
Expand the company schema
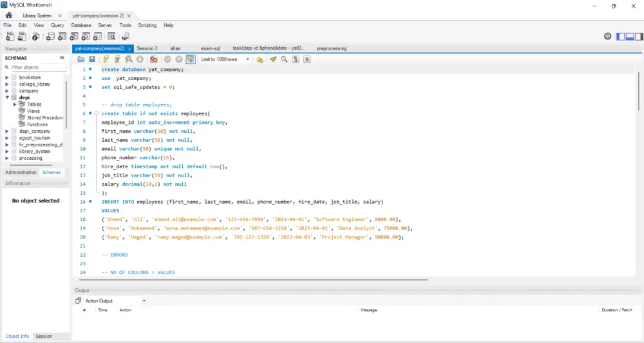pyautogui.click(x=7, y=91)
